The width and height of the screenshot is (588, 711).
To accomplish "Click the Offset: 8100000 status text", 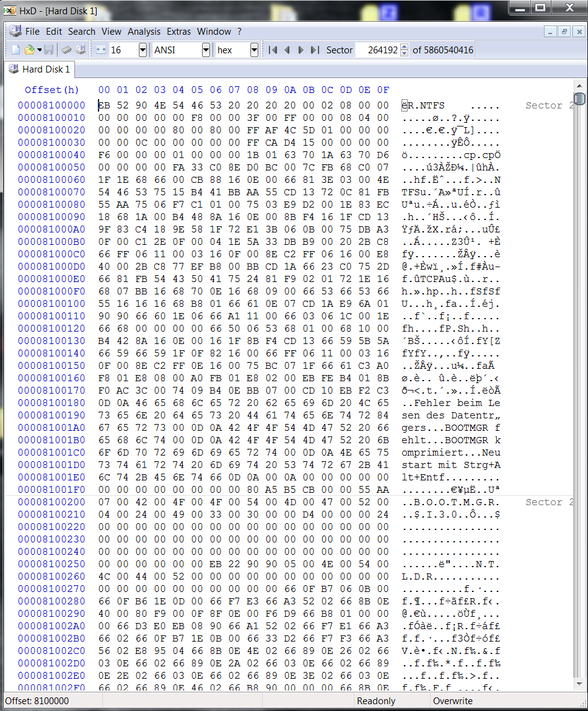I will coord(37,700).
